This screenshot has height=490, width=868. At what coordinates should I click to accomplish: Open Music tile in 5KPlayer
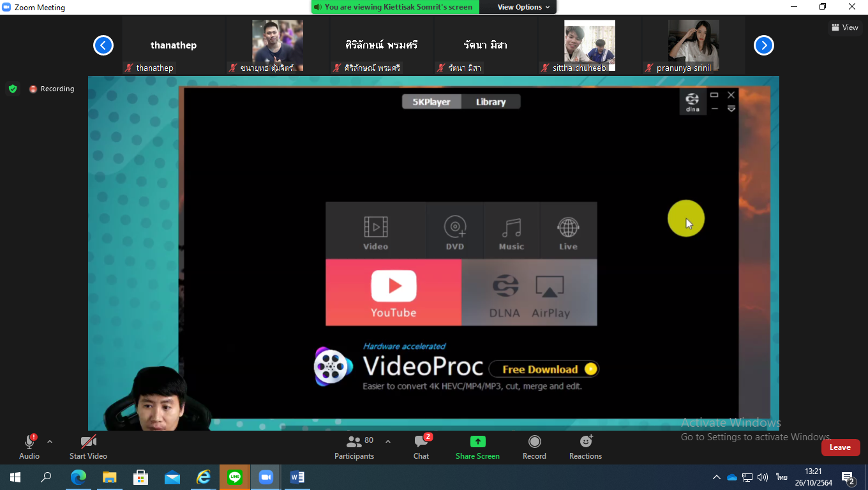click(x=511, y=231)
